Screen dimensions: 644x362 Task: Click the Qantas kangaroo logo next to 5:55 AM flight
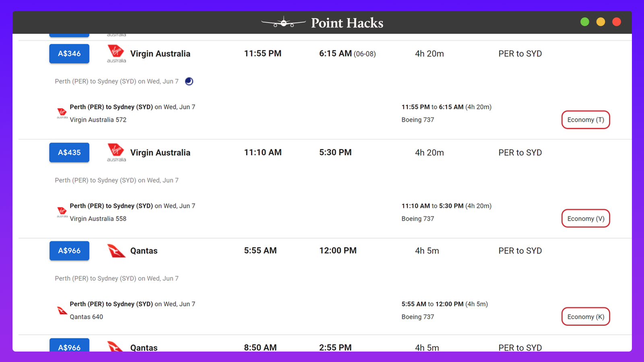[x=116, y=251]
